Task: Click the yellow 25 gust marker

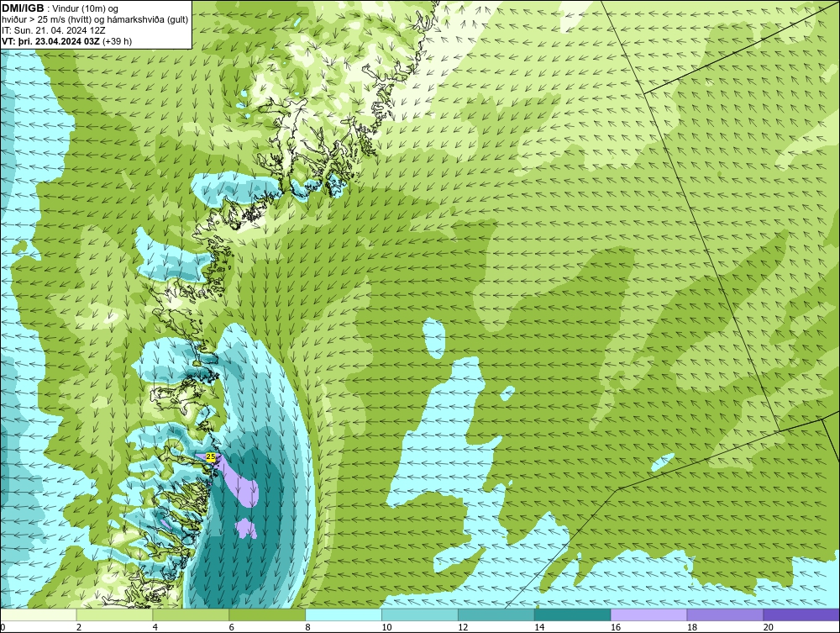Action: (211, 456)
